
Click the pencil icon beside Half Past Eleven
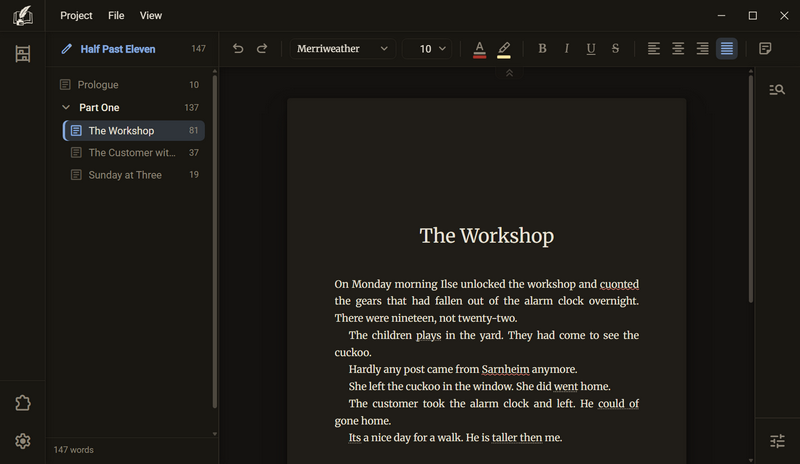[x=66, y=49]
